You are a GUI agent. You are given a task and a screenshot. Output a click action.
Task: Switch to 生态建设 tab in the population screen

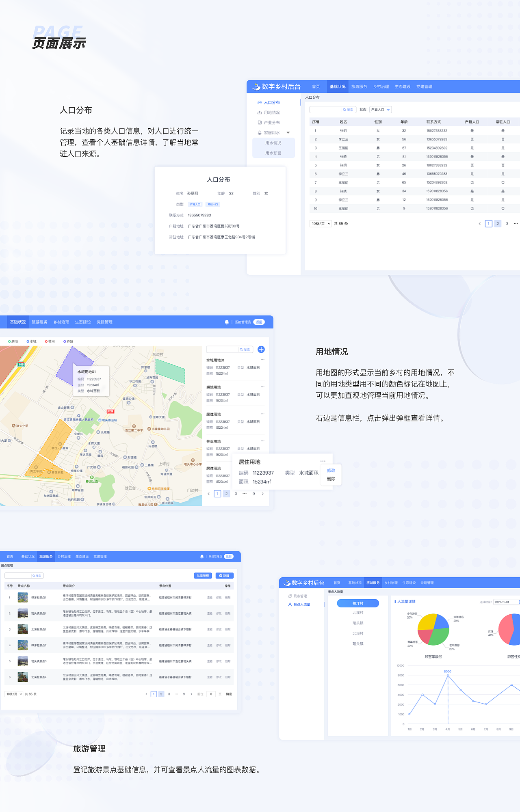click(x=403, y=86)
